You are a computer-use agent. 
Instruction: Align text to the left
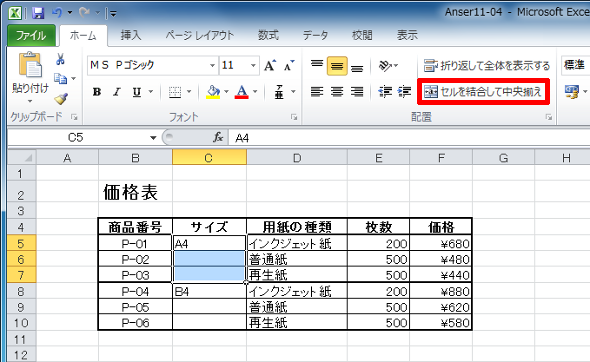(x=317, y=92)
